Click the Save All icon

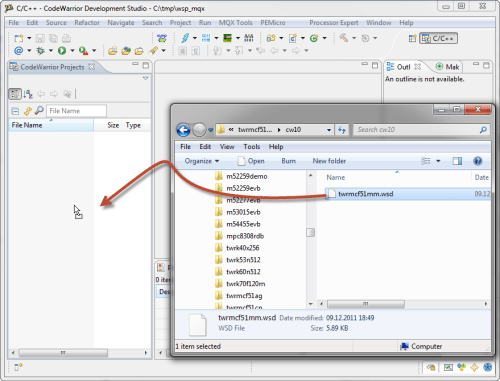coord(53,38)
